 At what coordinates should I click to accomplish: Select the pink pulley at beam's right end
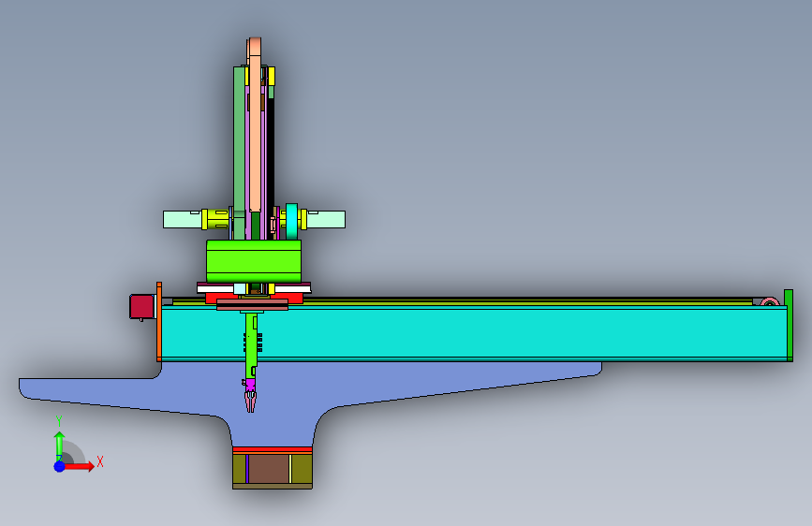(770, 301)
